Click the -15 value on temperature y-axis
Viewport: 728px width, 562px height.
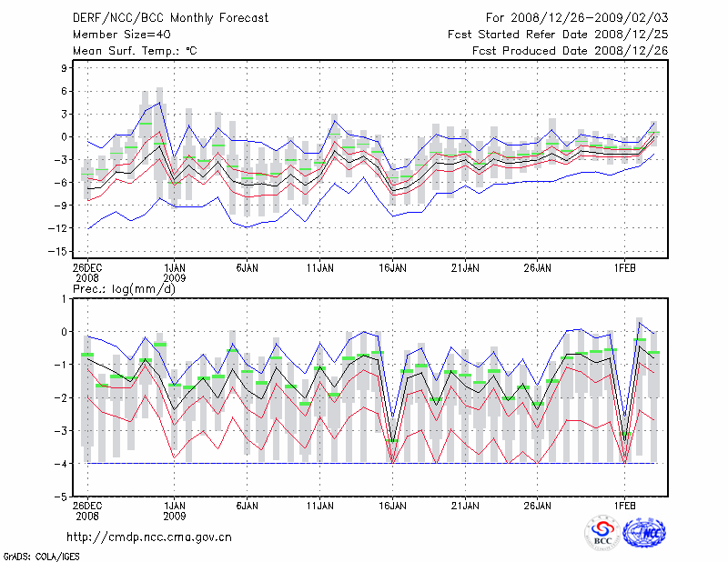coord(58,252)
